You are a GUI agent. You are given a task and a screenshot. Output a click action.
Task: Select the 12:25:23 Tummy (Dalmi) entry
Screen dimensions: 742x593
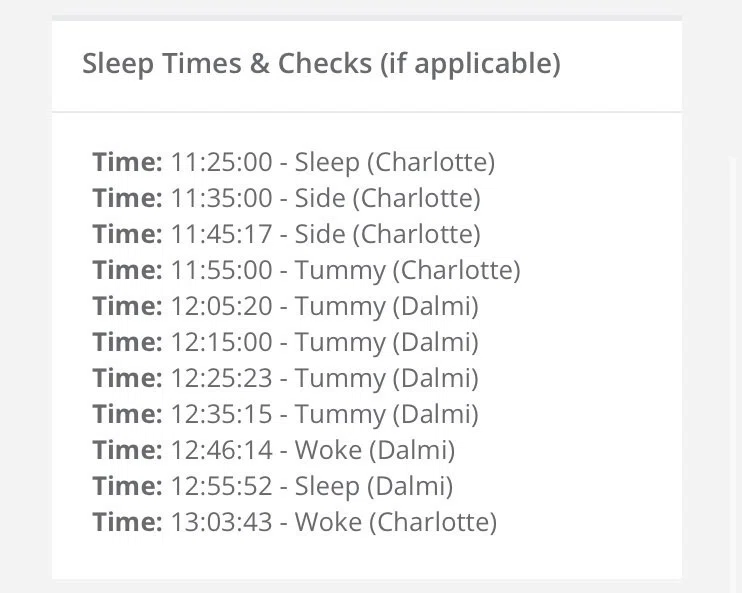pyautogui.click(x=286, y=378)
